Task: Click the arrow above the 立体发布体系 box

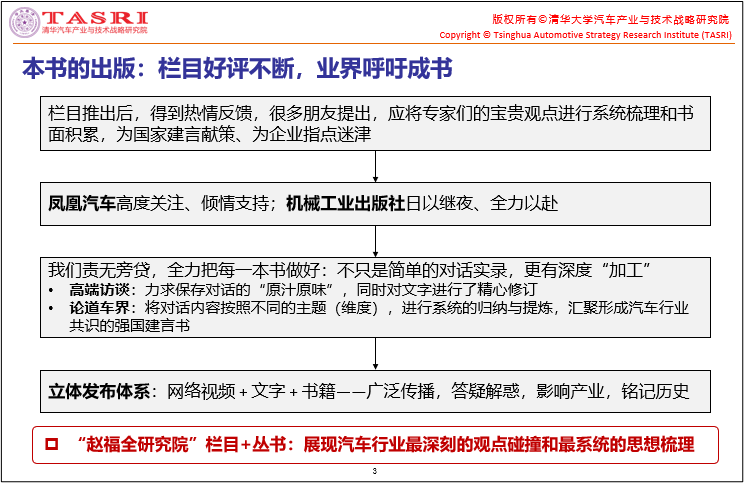Action: tap(376, 353)
